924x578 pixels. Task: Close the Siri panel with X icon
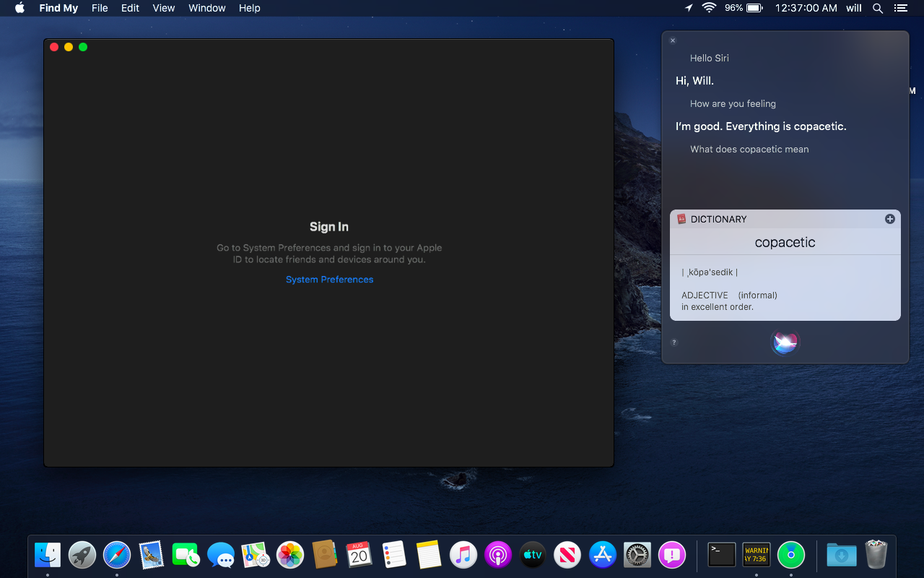point(673,40)
